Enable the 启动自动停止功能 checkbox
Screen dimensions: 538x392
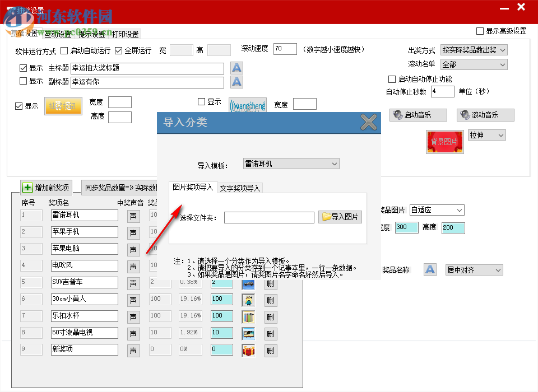(x=391, y=79)
